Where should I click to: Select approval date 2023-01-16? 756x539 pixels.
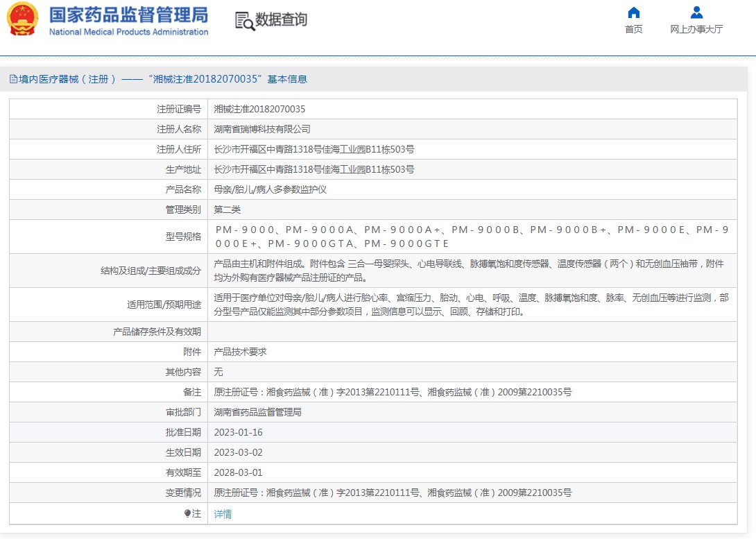pyautogui.click(x=238, y=432)
